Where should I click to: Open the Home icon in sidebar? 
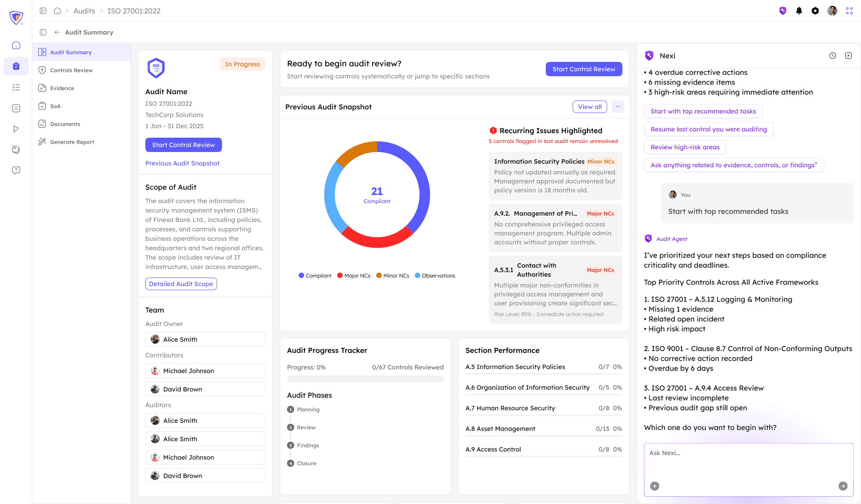[x=16, y=45]
